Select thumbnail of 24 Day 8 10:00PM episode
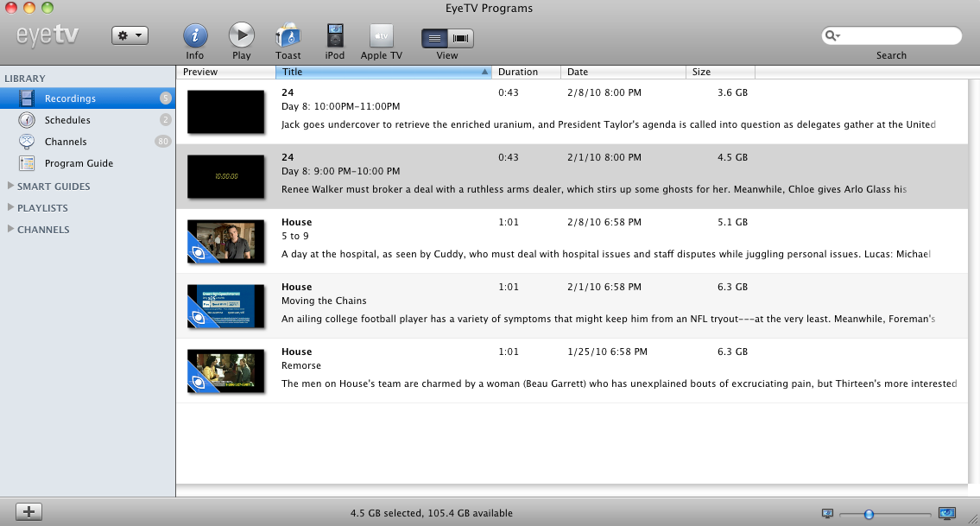 coord(225,112)
